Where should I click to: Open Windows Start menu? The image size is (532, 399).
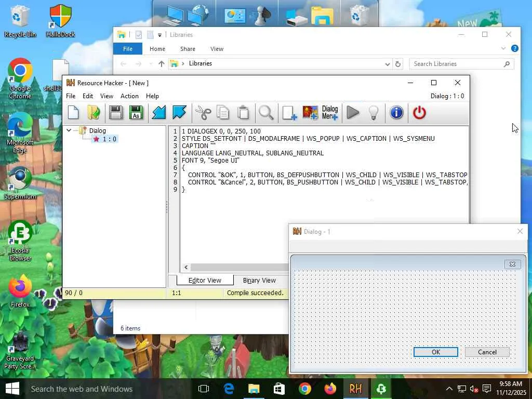(12, 389)
